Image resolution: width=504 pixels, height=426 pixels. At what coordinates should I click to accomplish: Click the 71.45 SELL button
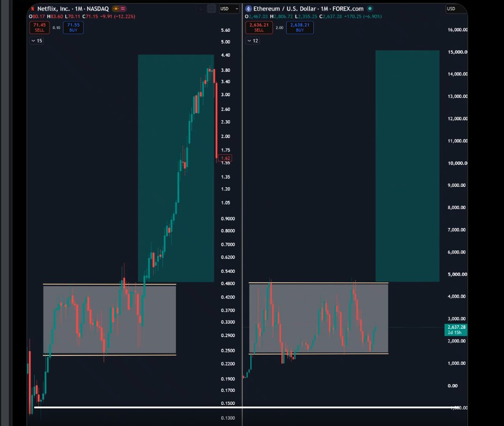tap(39, 27)
